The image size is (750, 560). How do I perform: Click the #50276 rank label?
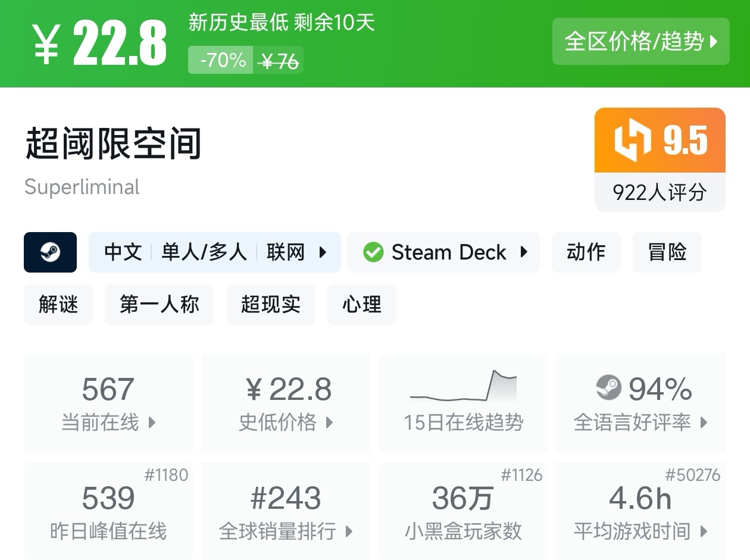point(693,475)
